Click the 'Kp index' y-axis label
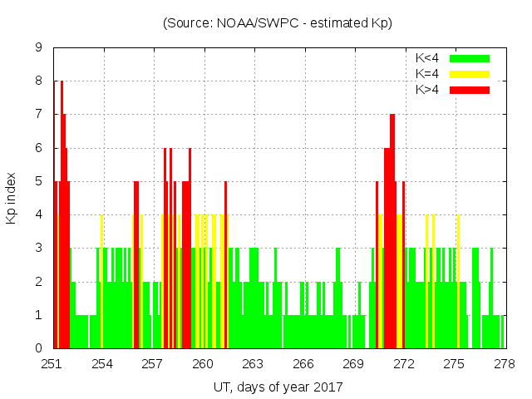The width and height of the screenshot is (532, 399). 12,199
